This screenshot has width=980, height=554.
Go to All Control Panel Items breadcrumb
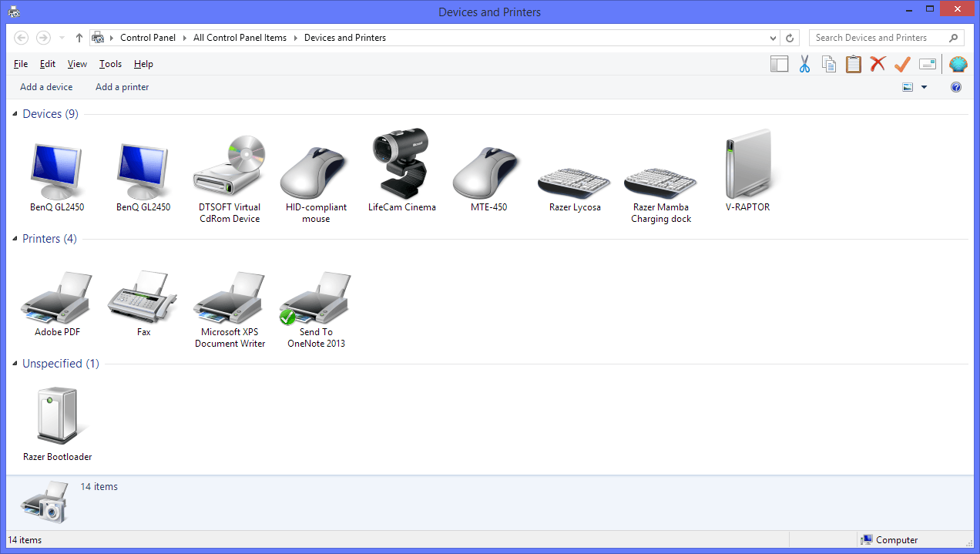point(240,38)
